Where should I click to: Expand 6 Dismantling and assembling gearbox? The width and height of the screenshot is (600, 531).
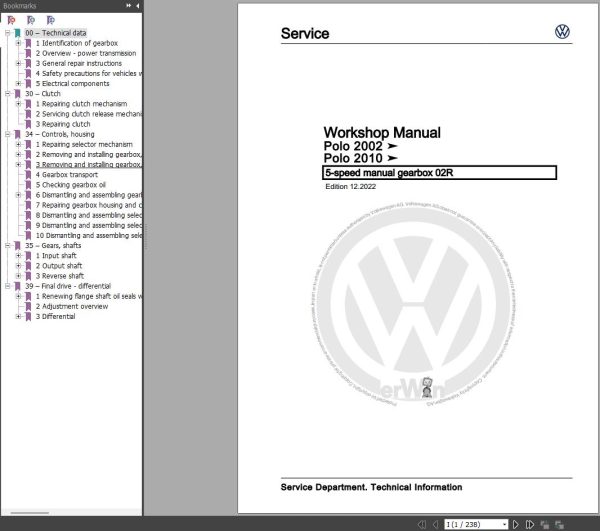coord(18,195)
